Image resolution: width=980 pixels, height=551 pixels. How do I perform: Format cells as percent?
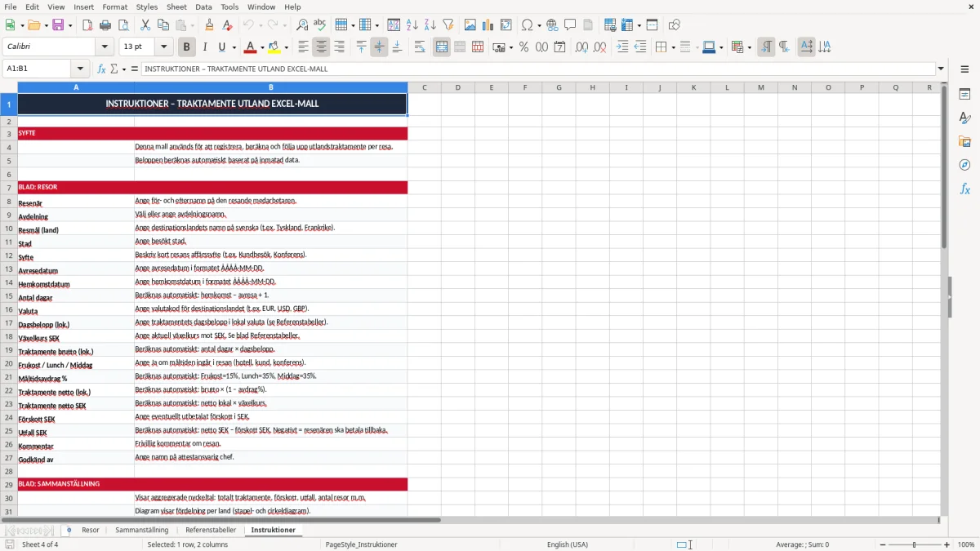click(523, 47)
